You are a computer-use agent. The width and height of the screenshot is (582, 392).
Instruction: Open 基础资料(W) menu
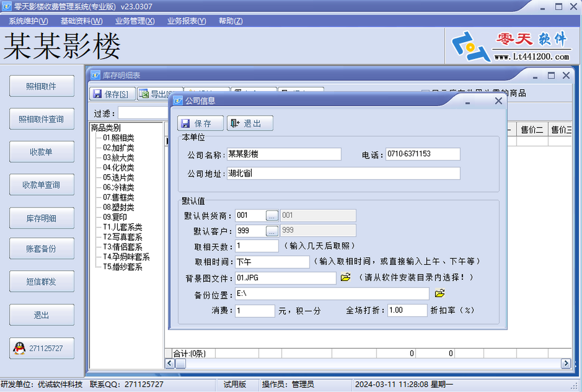tap(81, 21)
